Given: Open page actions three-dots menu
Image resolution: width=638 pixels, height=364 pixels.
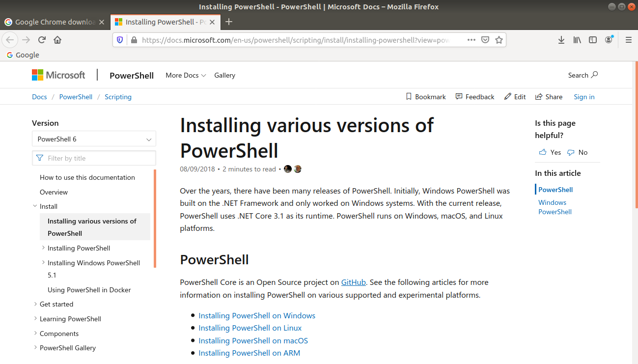Looking at the screenshot, I should click(x=471, y=40).
